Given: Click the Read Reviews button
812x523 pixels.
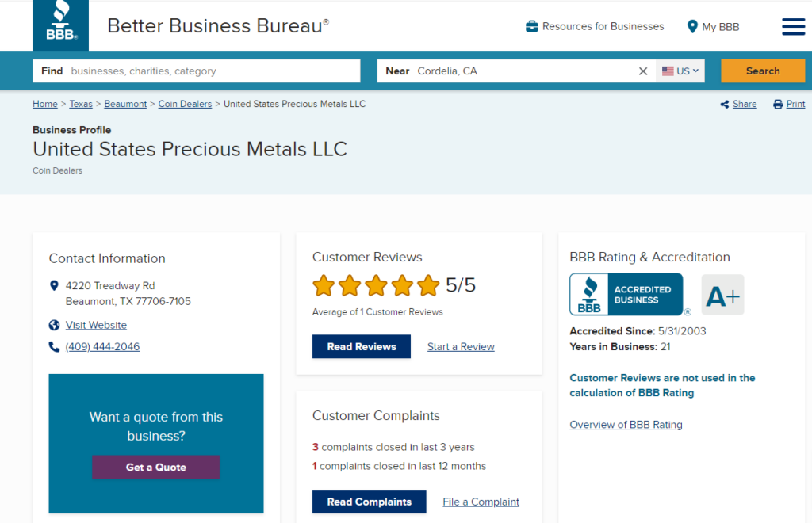Looking at the screenshot, I should (362, 346).
